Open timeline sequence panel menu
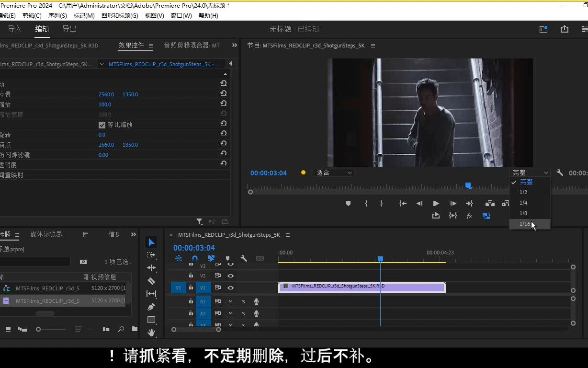Screen dimensions: 588x368 [288, 235]
